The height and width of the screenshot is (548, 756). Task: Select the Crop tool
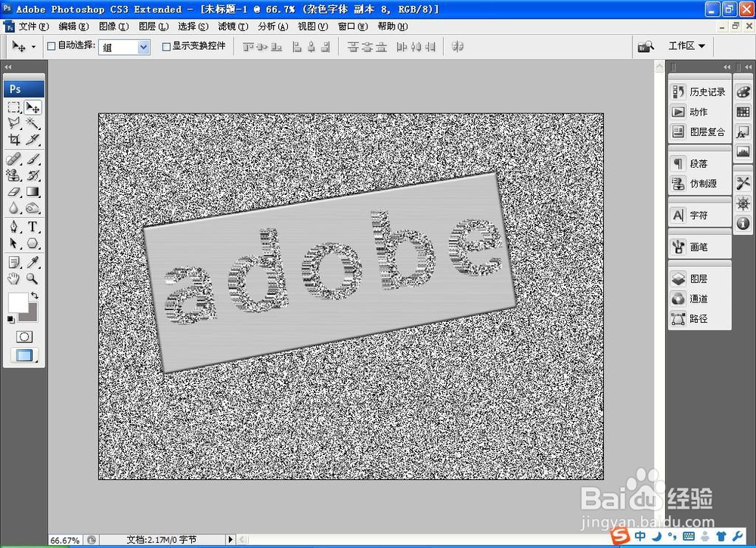14,140
